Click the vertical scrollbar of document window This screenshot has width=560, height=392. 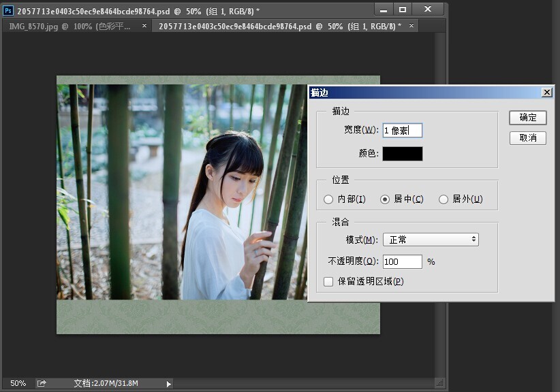tap(440, 205)
